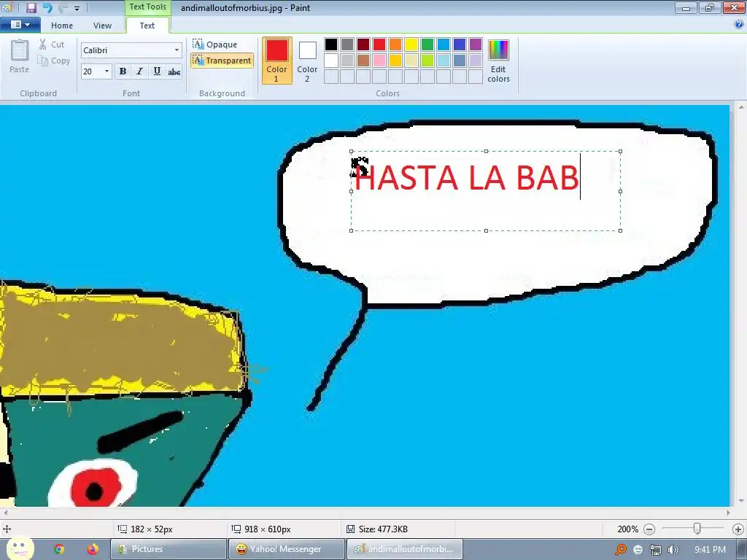Switch to the Pictures taskbar window
747x560 pixels.
pyautogui.click(x=169, y=549)
